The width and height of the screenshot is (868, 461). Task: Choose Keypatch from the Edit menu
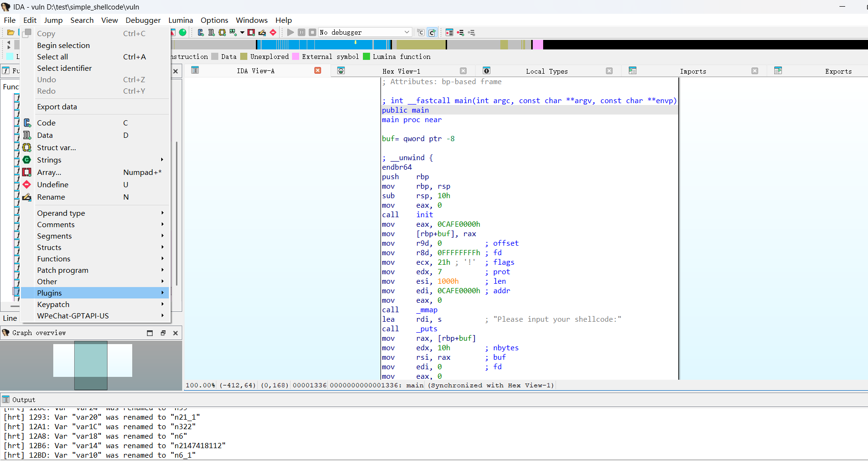(x=53, y=304)
